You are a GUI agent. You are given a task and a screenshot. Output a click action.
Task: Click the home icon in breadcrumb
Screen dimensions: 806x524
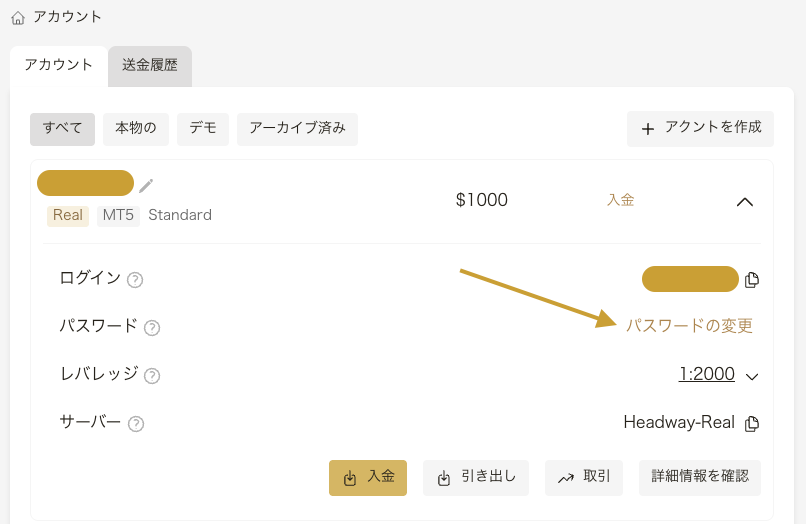(18, 17)
